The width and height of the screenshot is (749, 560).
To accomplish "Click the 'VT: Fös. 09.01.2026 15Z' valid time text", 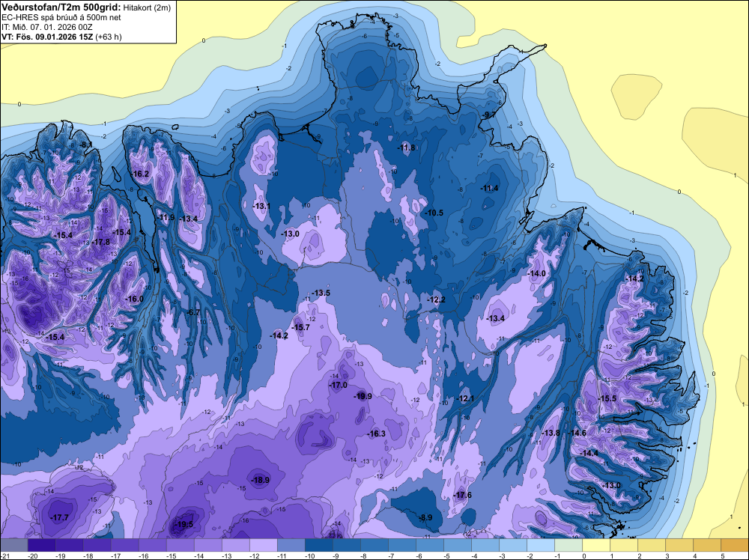I will coord(47,37).
